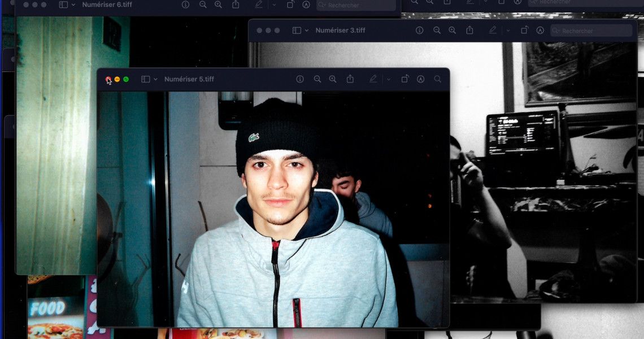The height and width of the screenshot is (339, 644).
Task: Click the Numériser 3.tiff window title
Action: click(x=340, y=31)
